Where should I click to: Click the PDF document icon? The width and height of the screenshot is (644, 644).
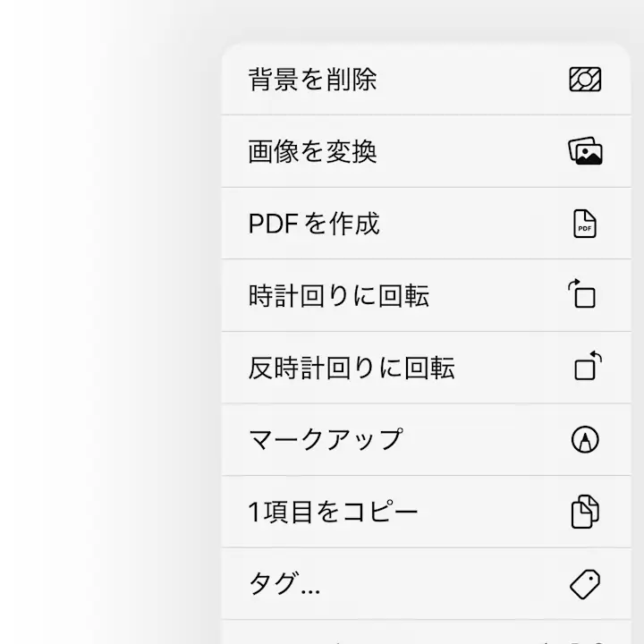(585, 224)
